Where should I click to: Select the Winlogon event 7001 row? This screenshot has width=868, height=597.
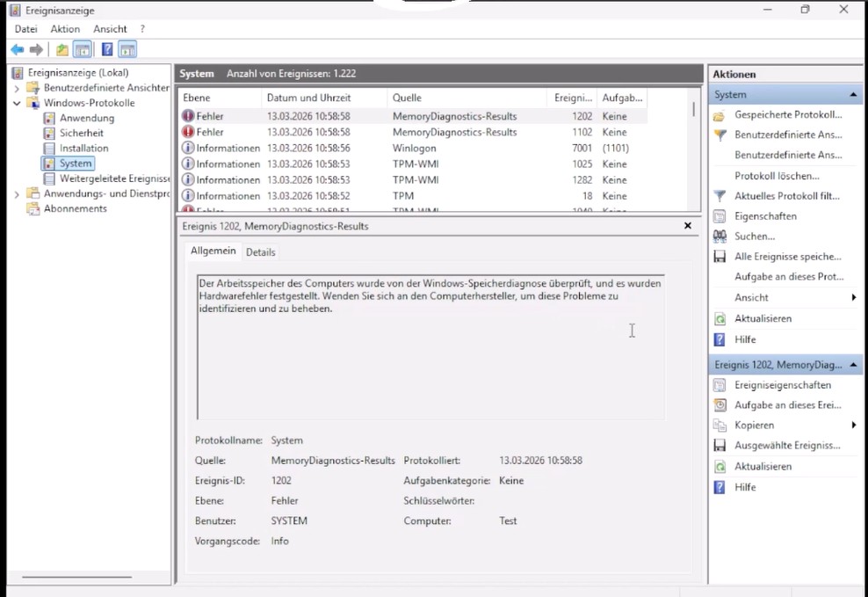(414, 148)
